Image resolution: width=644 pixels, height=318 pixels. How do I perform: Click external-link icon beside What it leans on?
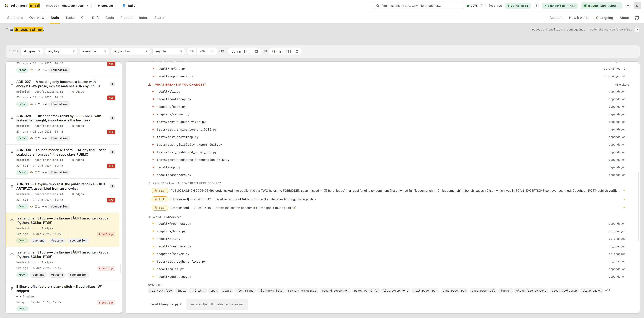pos(150,217)
